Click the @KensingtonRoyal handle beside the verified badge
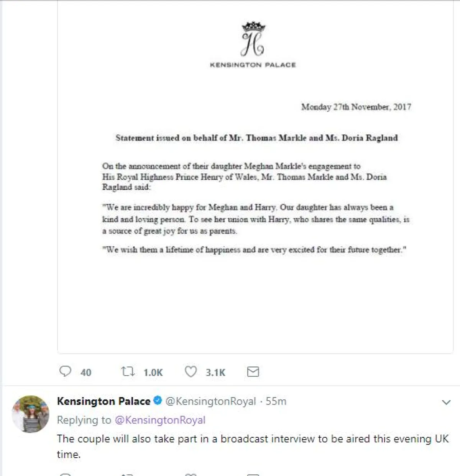This screenshot has height=476, width=460. coord(210,401)
